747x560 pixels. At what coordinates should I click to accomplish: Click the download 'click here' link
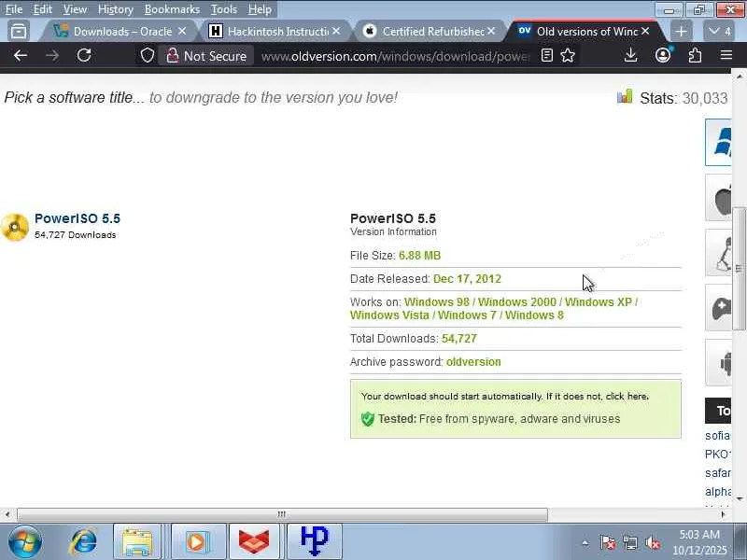[627, 396]
